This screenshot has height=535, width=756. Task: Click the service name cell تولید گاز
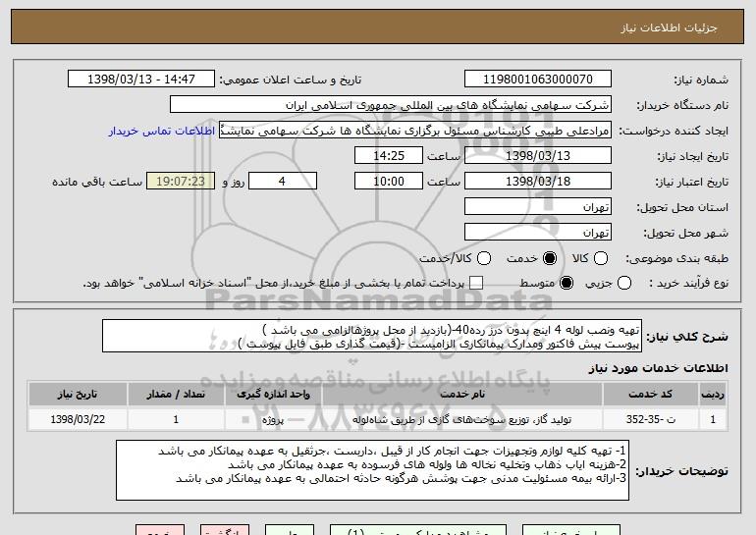[462, 419]
